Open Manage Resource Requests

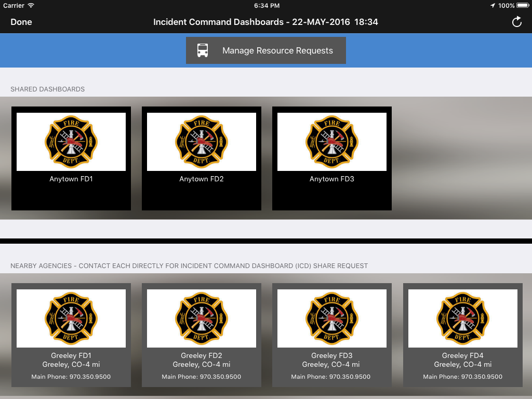(x=277, y=50)
